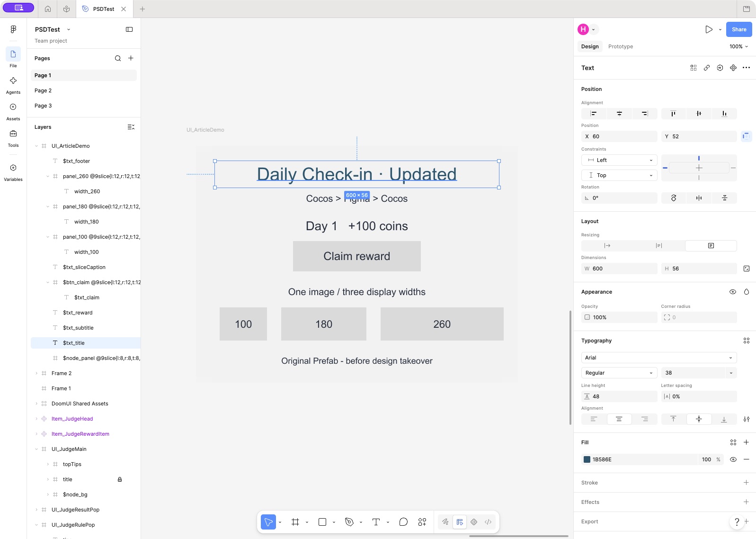Viewport: 756px width, 539px height.
Task: Open the Assets sidebar panel
Action: (x=13, y=112)
